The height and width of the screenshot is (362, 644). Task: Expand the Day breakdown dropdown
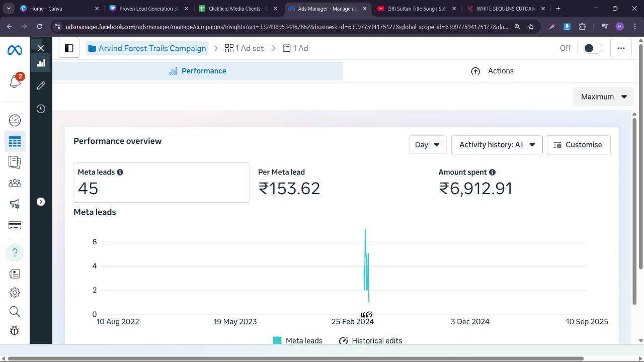[x=427, y=145]
